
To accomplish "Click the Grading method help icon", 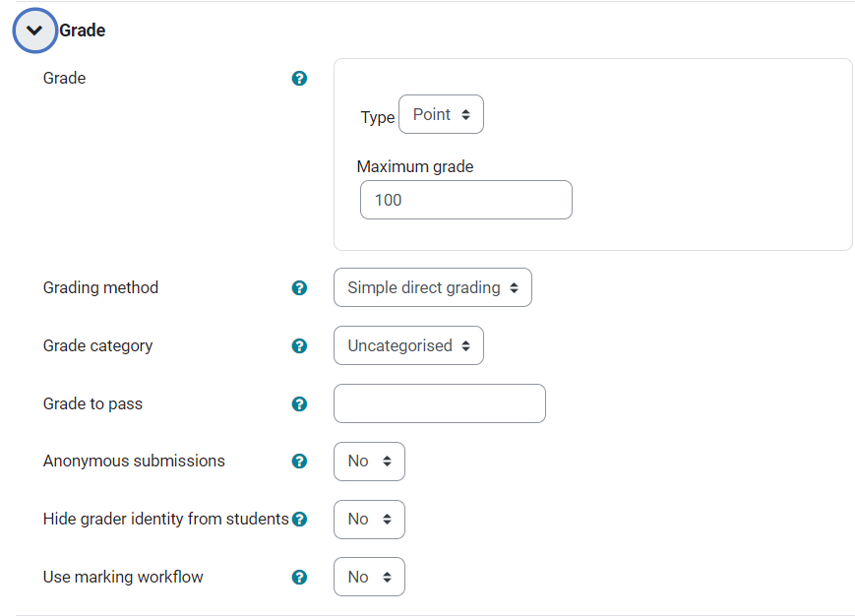I will point(299,287).
